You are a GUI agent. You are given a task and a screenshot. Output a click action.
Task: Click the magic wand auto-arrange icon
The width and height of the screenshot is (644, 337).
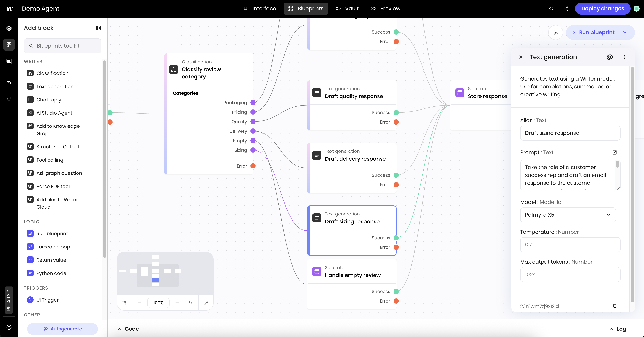pyautogui.click(x=555, y=32)
